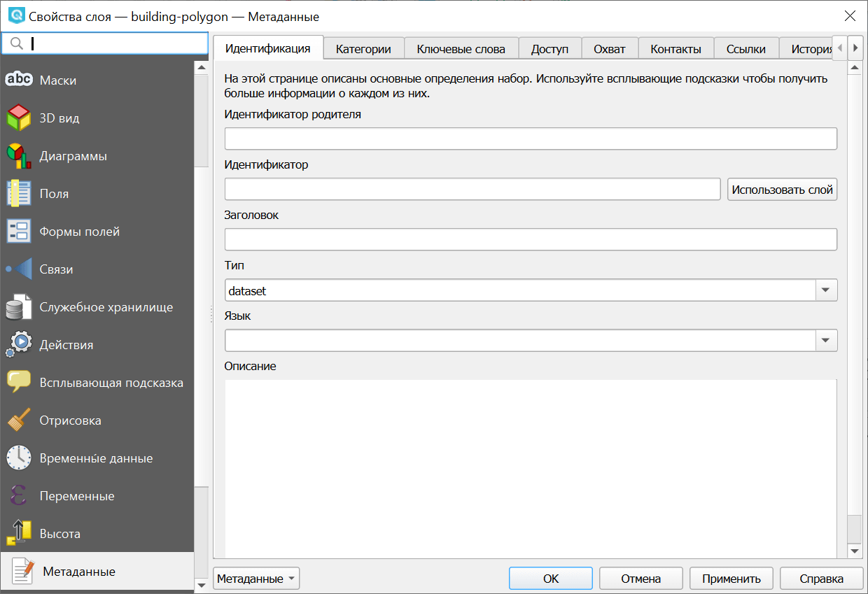Select the Variables epsilon icon

(19, 495)
